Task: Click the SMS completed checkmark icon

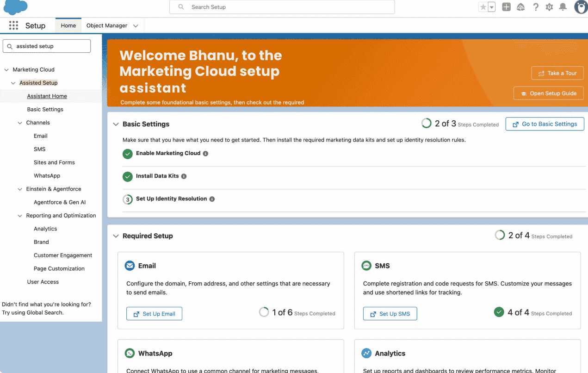Action: [x=499, y=312]
